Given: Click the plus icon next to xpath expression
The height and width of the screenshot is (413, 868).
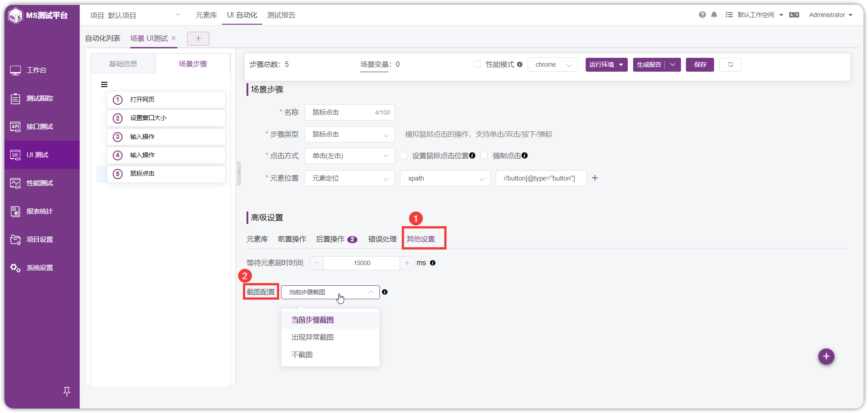Looking at the screenshot, I should (x=595, y=178).
